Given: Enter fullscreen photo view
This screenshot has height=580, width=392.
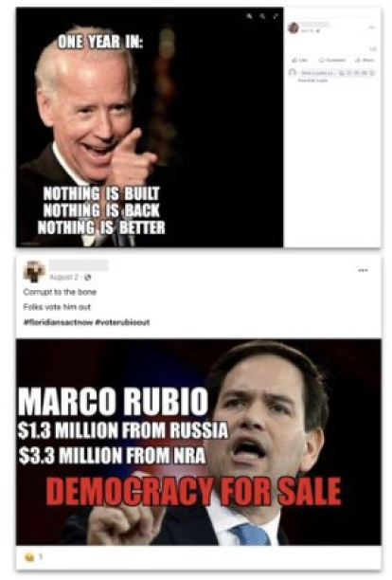Looking at the screenshot, I should 276,16.
